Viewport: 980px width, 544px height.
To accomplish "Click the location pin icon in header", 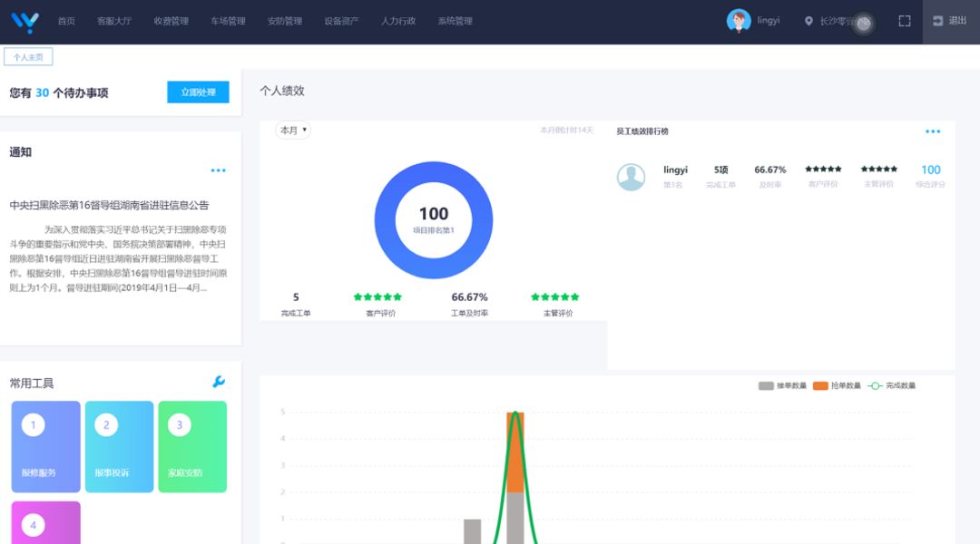I will click(x=808, y=22).
